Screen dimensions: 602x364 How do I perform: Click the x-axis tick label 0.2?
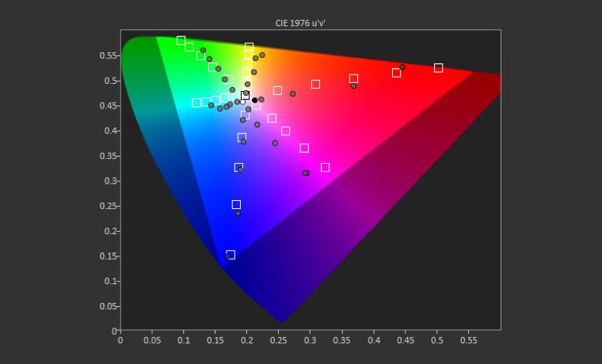(x=247, y=340)
